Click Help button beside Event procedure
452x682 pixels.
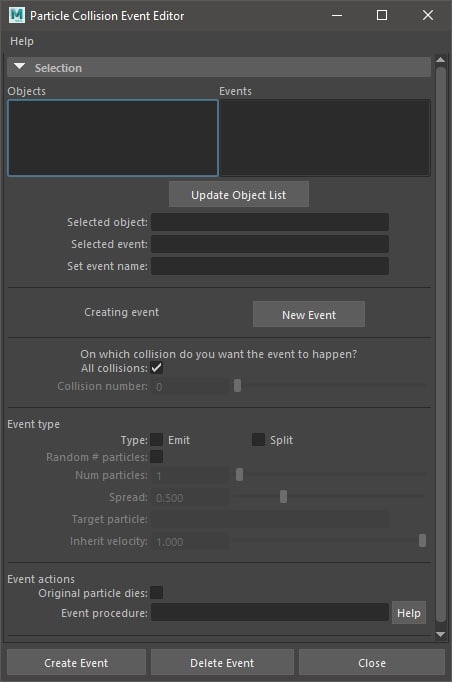pyautogui.click(x=408, y=612)
